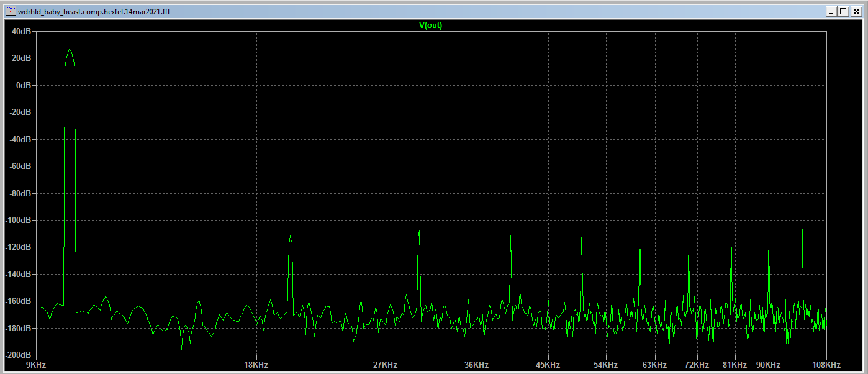The image size is (868, 374).
Task: Click the -200dB axis label
Action: click(19, 355)
